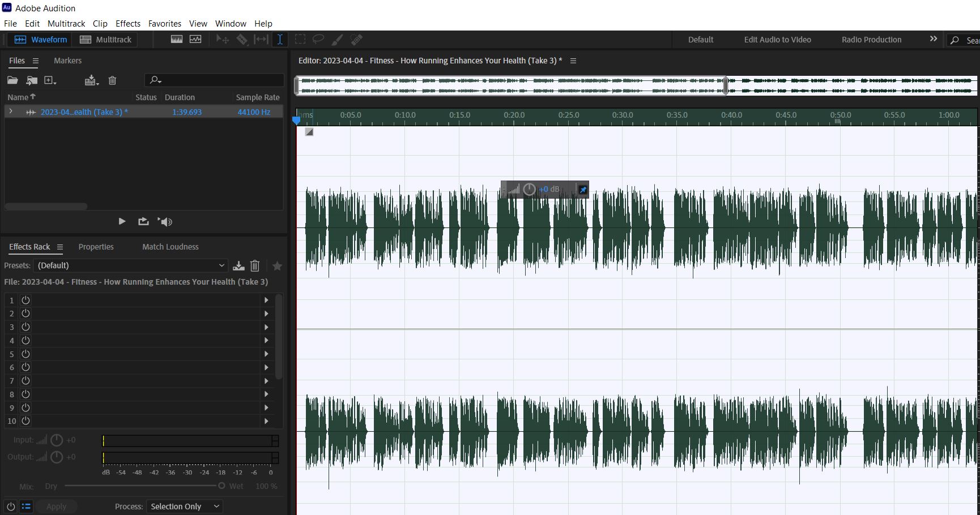Sort files by Duration column header

[x=180, y=97]
